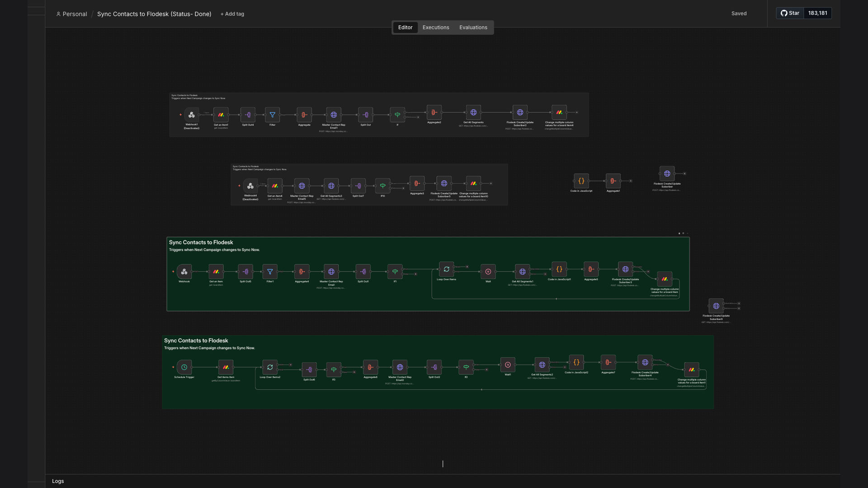The image size is (868, 488).
Task: Select the Schedule Trigger node
Action: (x=184, y=367)
